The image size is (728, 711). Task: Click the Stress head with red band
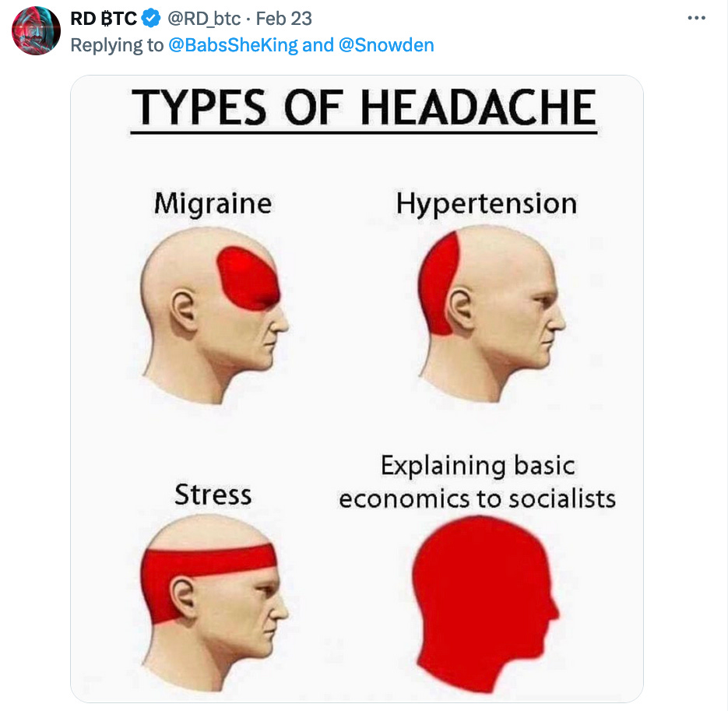pos(214,603)
